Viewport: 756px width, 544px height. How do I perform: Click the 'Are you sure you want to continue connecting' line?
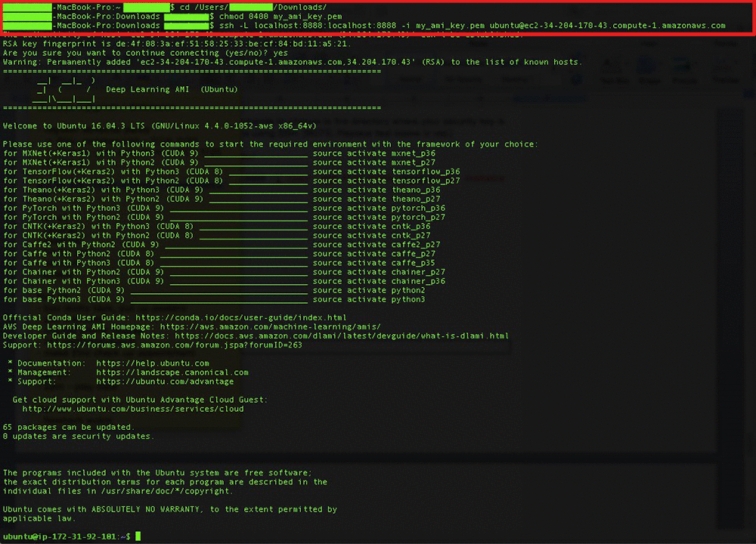click(x=145, y=53)
